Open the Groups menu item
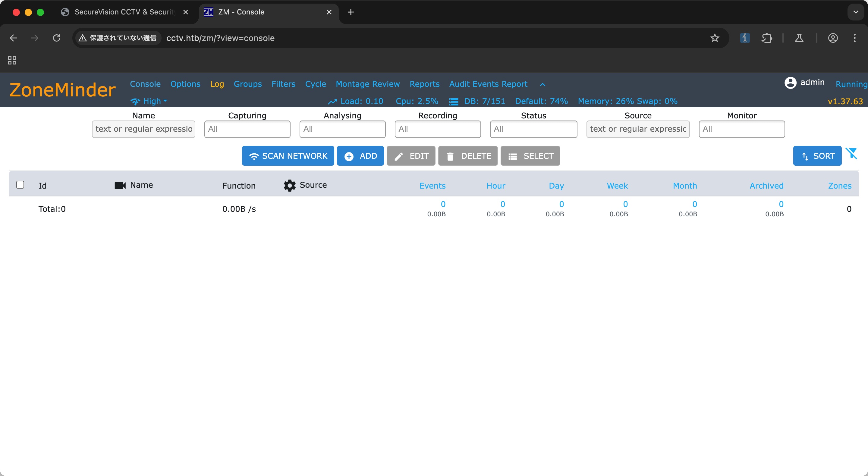Image resolution: width=868 pixels, height=476 pixels. (x=248, y=84)
